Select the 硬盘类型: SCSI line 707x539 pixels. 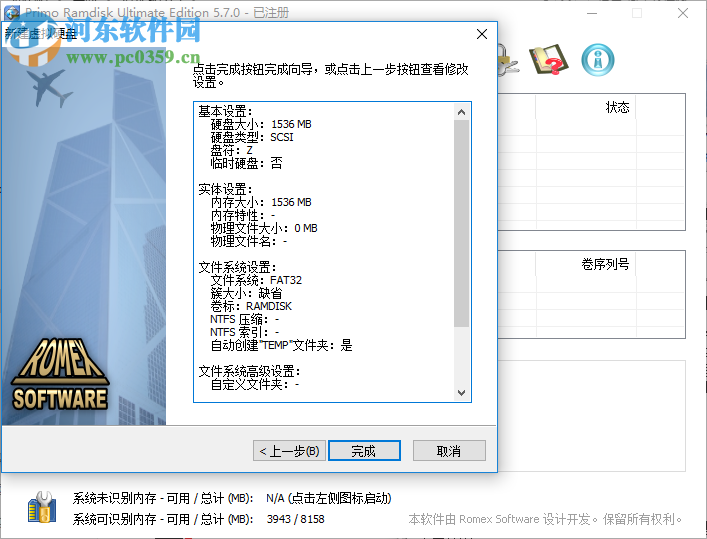(x=252, y=137)
